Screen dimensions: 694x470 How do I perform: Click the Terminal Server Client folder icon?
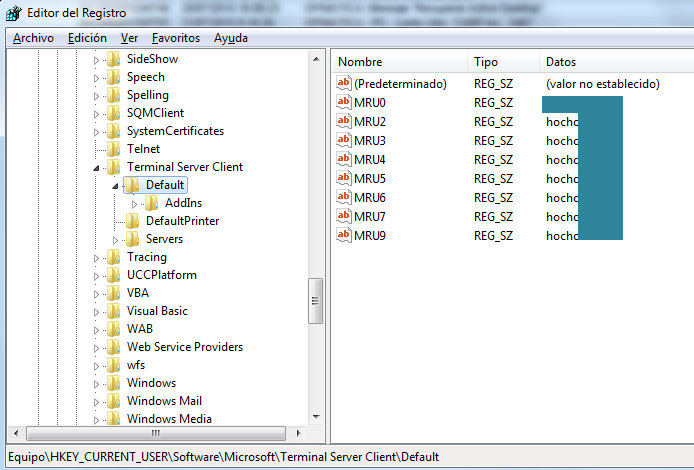click(x=114, y=167)
